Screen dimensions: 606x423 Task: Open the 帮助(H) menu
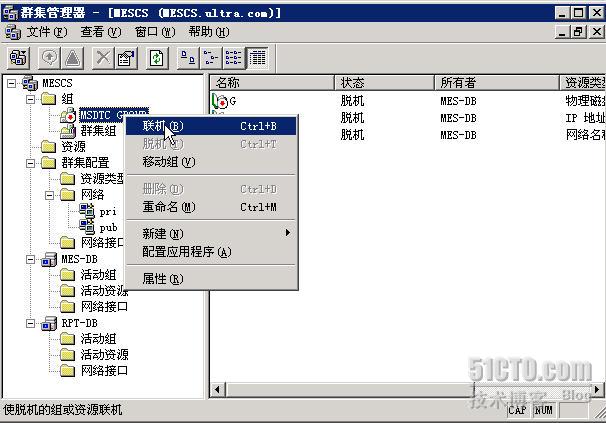click(x=209, y=32)
